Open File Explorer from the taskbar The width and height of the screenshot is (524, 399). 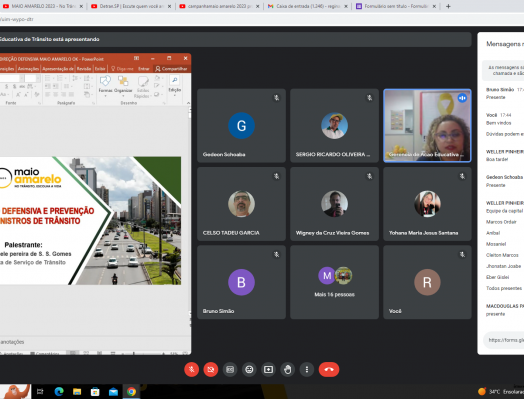(77, 391)
